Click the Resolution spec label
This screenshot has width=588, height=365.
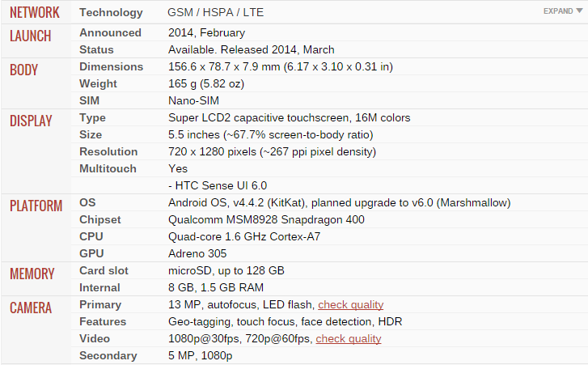pos(108,152)
